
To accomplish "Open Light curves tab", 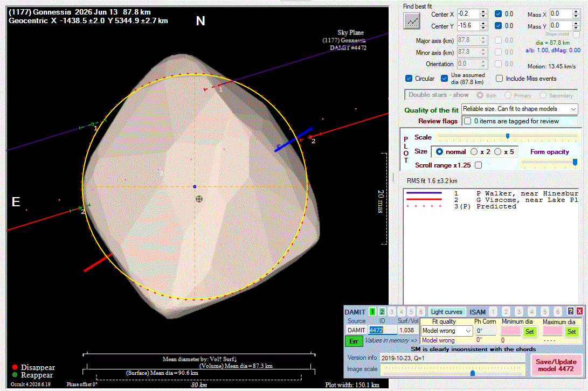I will click(446, 311).
